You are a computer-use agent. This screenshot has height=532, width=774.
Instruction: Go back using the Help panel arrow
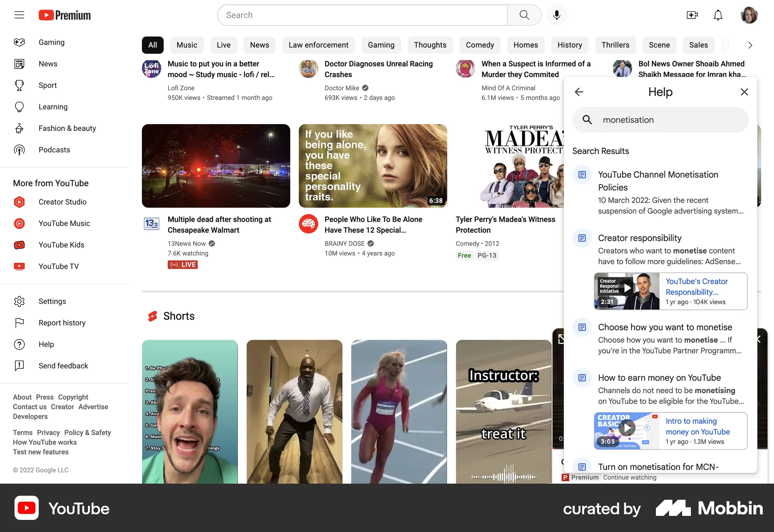pos(579,92)
